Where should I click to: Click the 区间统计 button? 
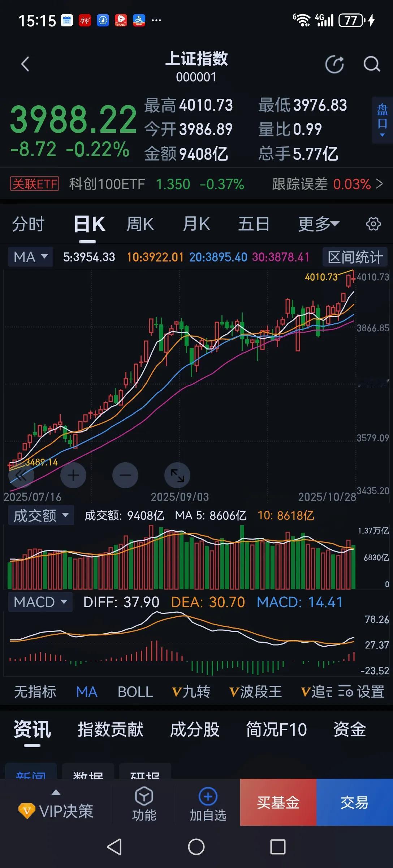355,257
